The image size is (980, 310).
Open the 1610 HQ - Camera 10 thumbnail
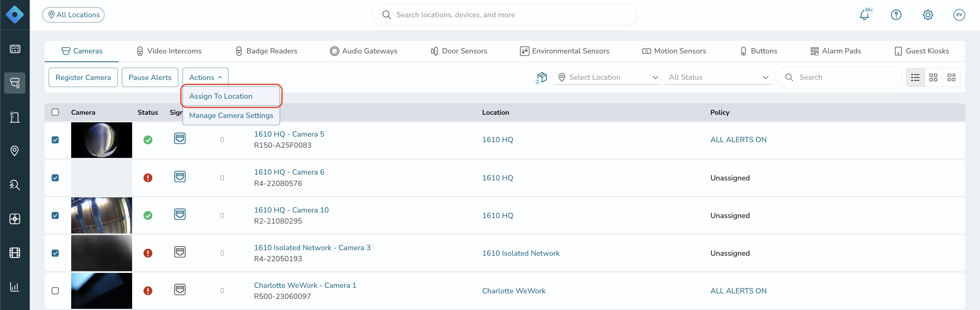coord(101,215)
